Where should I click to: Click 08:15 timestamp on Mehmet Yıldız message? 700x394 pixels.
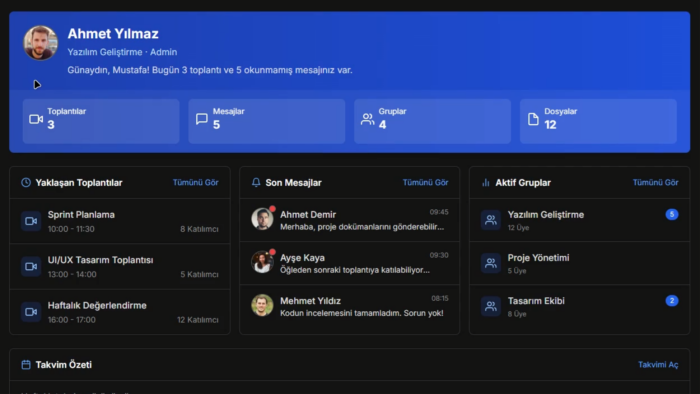click(440, 299)
